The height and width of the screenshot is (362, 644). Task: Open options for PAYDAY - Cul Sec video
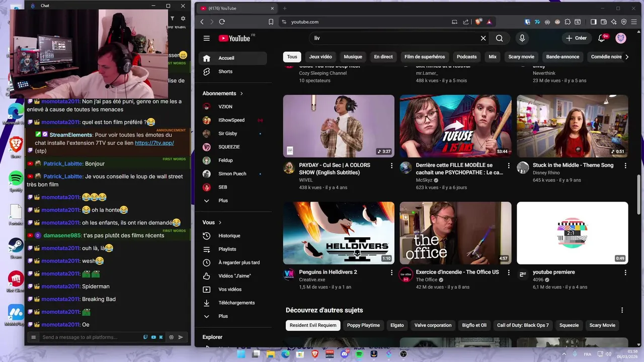(391, 165)
